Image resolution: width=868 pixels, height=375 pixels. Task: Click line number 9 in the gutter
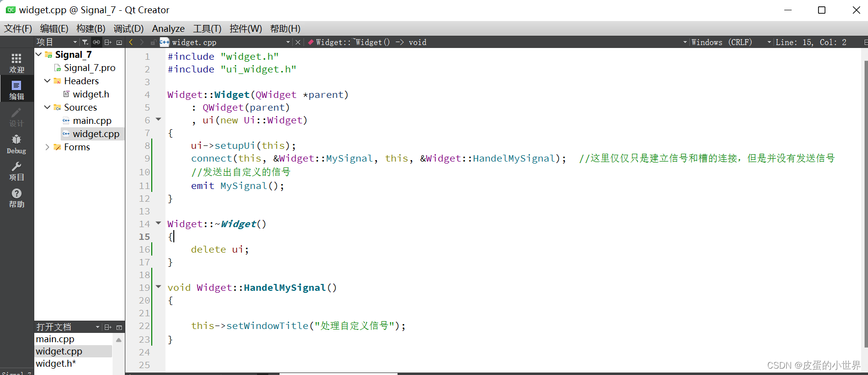(x=147, y=158)
